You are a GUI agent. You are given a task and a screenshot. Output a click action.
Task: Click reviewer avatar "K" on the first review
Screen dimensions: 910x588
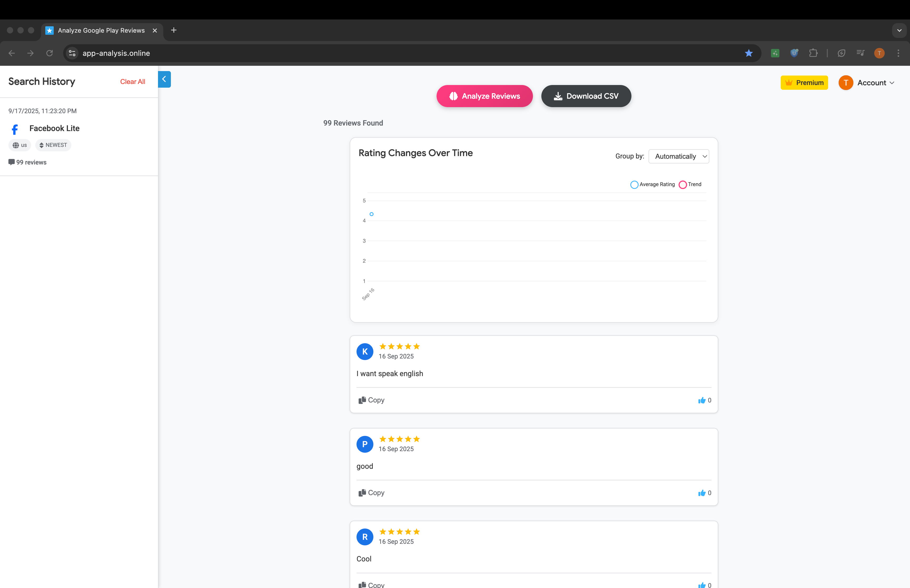[x=365, y=352]
